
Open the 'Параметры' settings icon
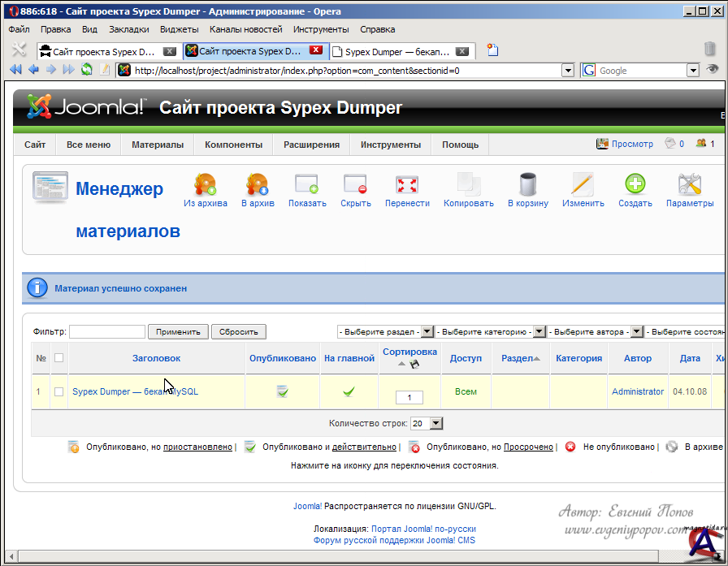tap(690, 184)
